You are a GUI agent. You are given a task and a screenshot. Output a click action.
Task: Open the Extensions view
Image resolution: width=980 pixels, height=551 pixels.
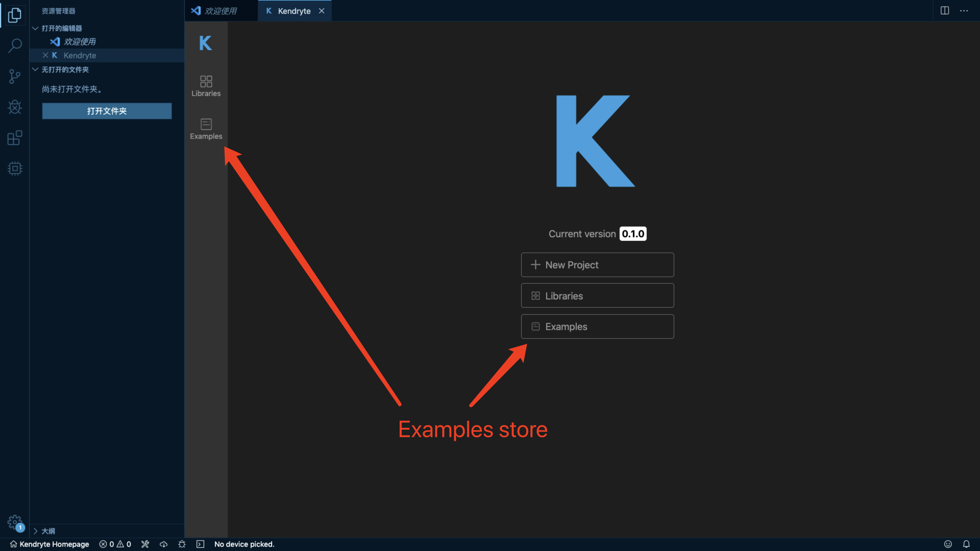coord(15,138)
